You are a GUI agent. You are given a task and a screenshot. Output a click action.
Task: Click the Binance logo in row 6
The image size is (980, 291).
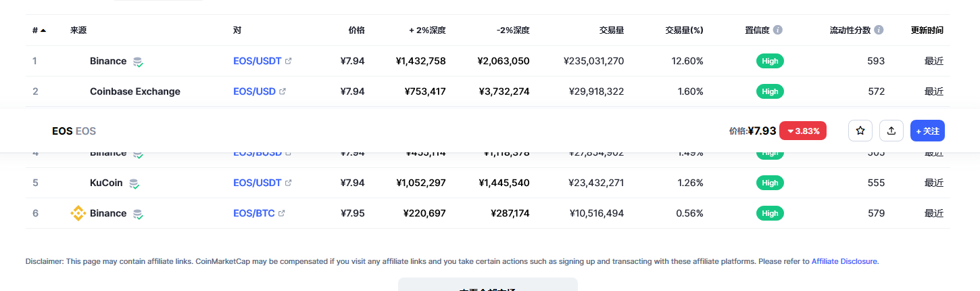tap(78, 213)
